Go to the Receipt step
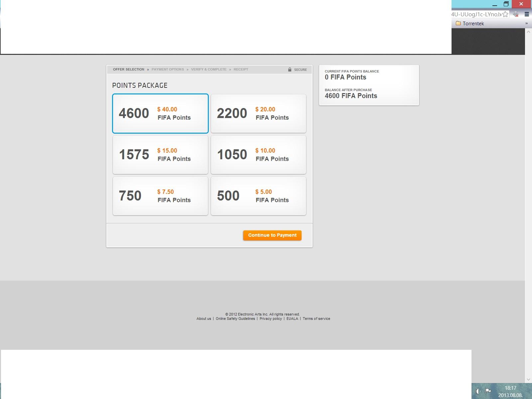The image size is (532, 399). (241, 69)
